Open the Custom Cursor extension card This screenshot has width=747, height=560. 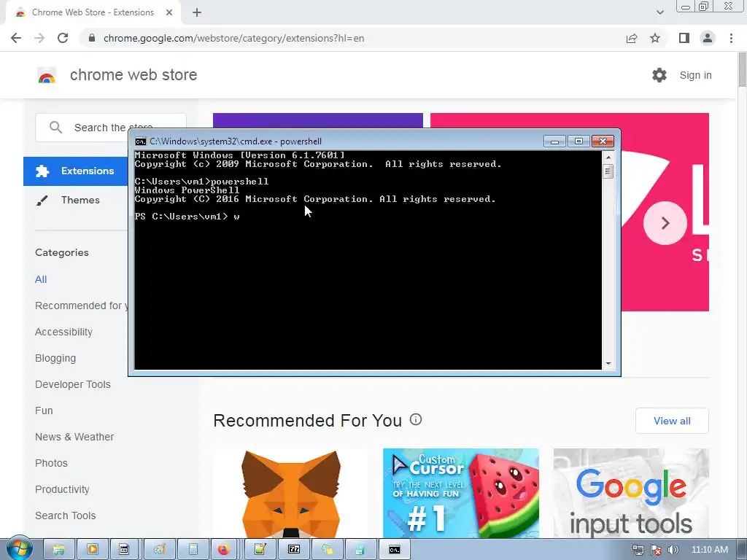[461, 494]
